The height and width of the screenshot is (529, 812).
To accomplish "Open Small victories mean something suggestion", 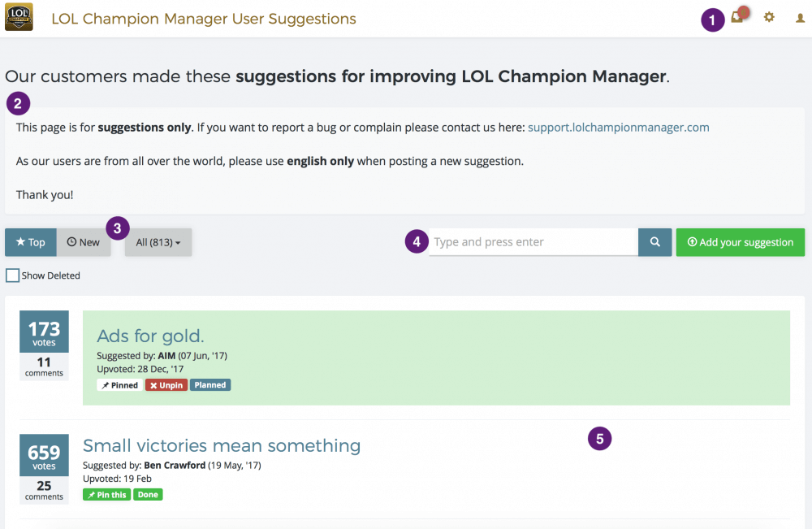I will tap(221, 445).
